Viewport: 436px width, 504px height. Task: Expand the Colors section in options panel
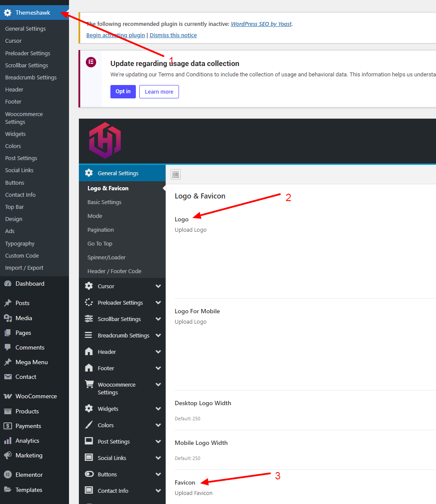(158, 425)
